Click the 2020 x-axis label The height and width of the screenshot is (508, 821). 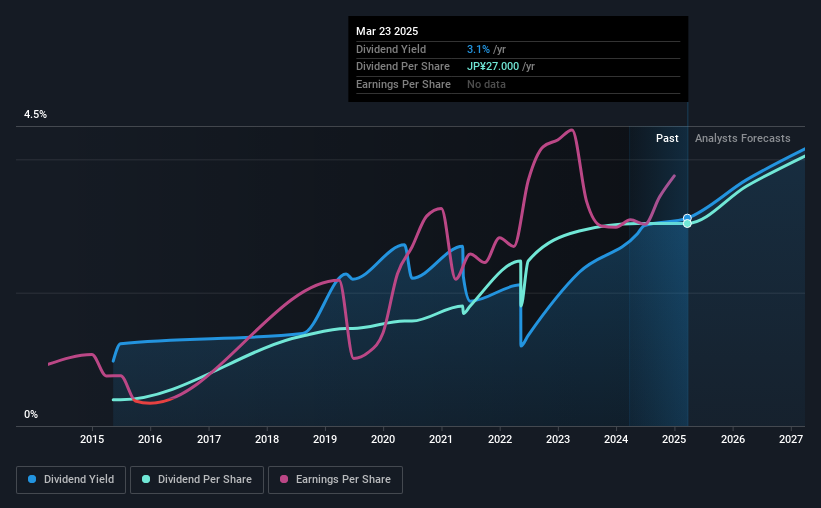point(383,439)
